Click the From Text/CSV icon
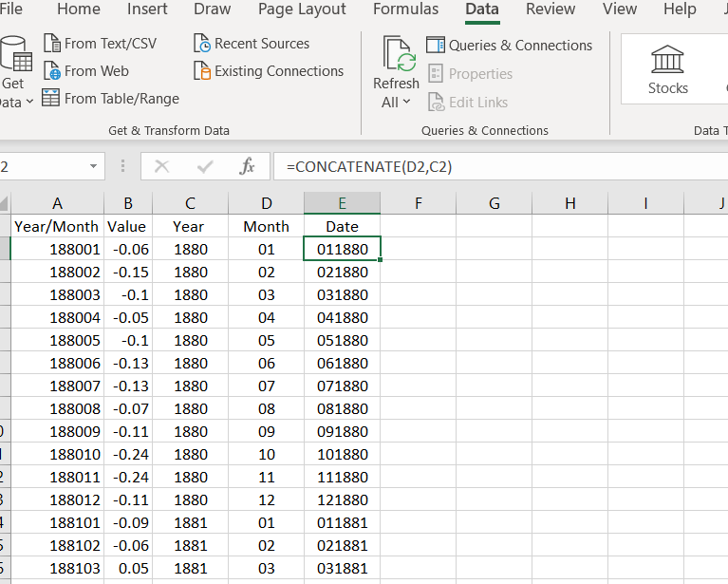Viewport: 728px width, 584px height. click(x=52, y=44)
